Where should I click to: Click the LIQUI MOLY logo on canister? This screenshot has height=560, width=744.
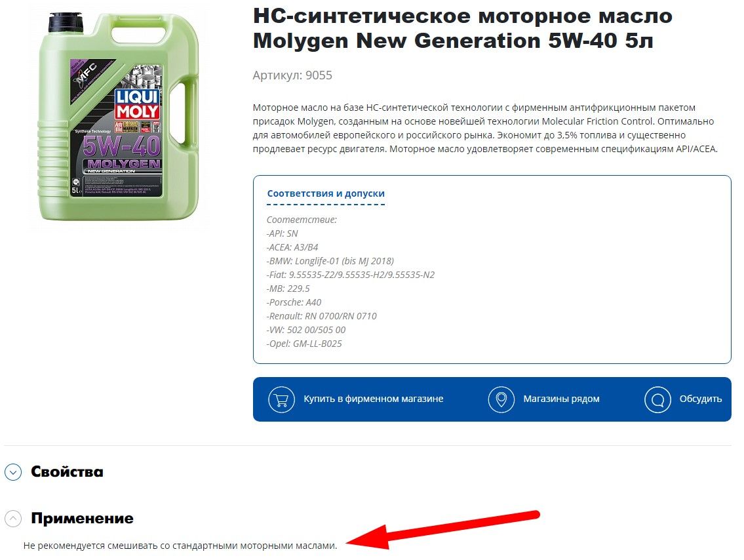[137, 104]
